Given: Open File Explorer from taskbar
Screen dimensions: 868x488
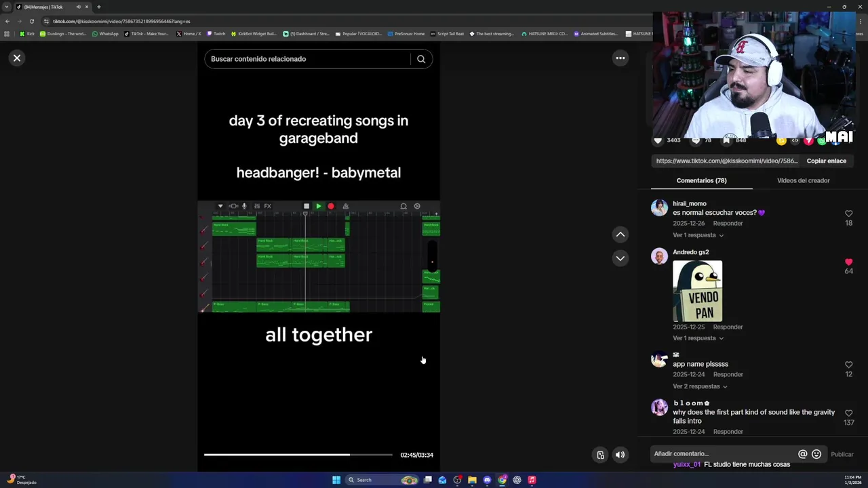Looking at the screenshot, I should coord(472,480).
